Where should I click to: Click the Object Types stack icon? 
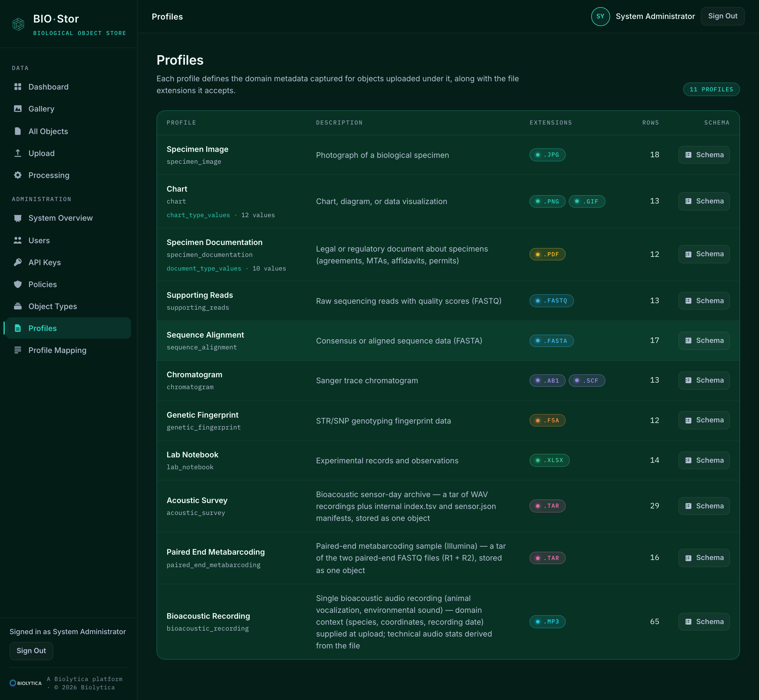tap(18, 306)
